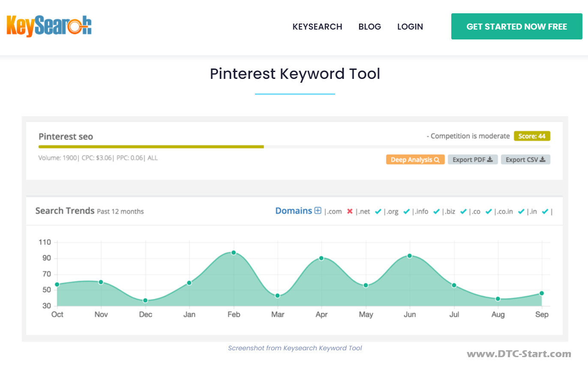Screen dimensions: 588x376
Task: Click the Sep x-axis label
Action: click(542, 314)
